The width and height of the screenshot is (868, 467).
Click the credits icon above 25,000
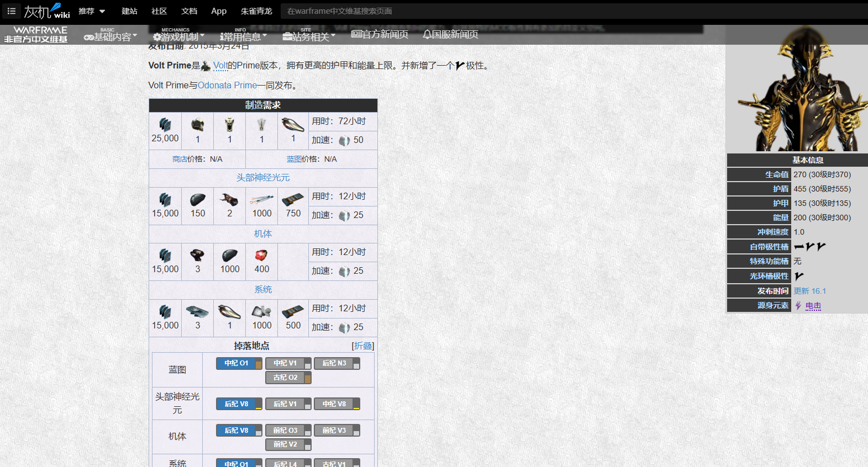pyautogui.click(x=165, y=125)
